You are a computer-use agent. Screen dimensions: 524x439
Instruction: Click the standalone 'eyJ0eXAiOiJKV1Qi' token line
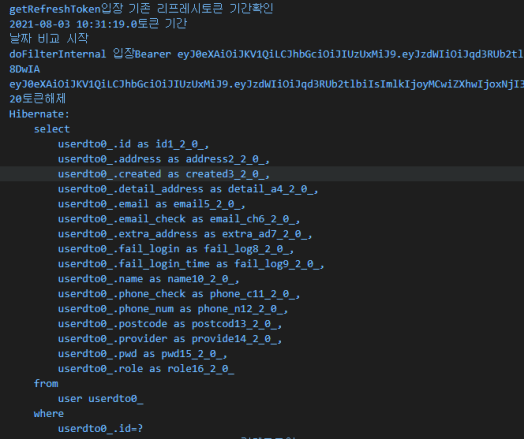pos(266,84)
